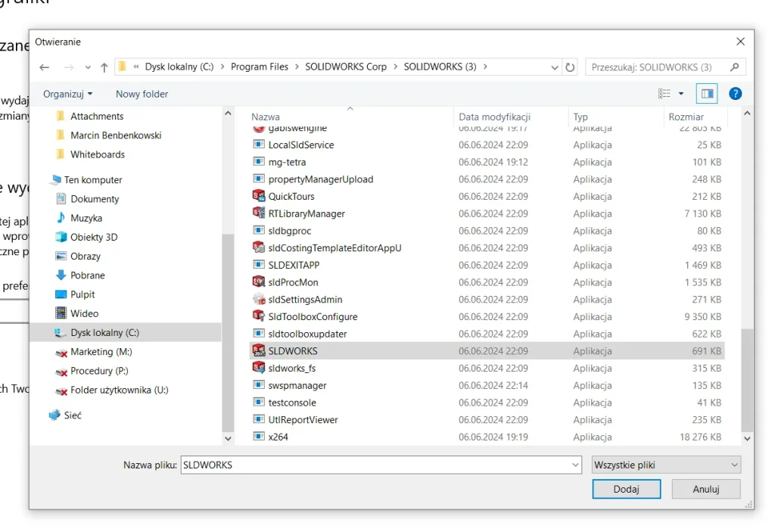Viewport: 775px width, 532px height.
Task: Click the sldProcMon application icon
Action: 259,282
